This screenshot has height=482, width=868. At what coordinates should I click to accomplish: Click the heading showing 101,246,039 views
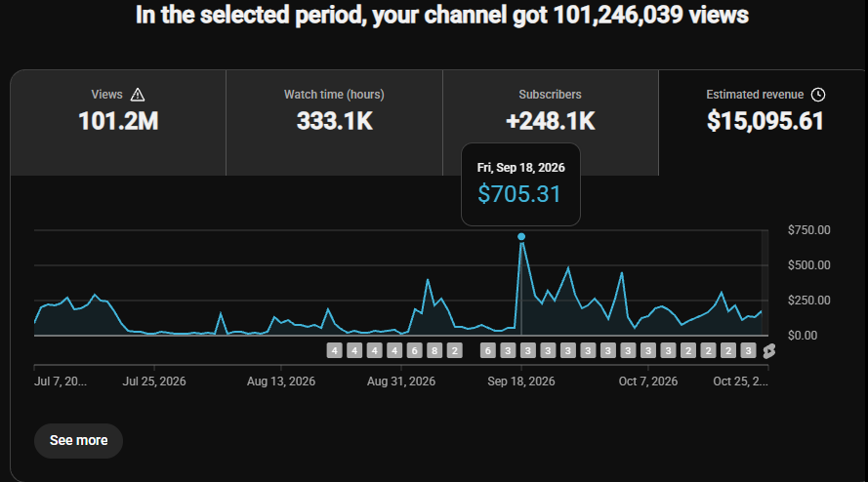[x=441, y=15]
